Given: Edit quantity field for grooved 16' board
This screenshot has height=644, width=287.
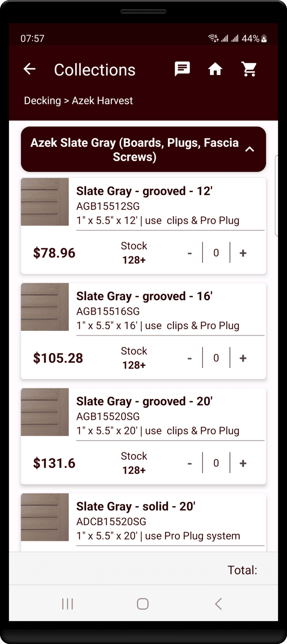Looking at the screenshot, I should click(216, 358).
